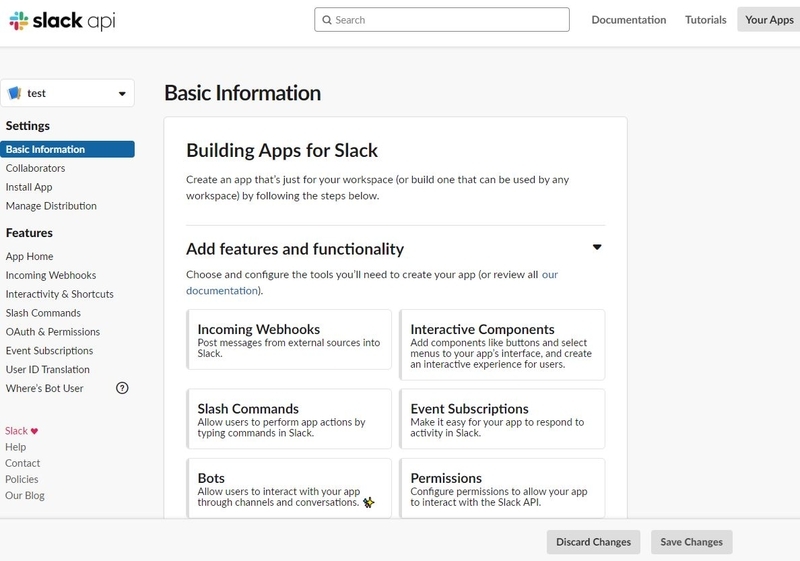Image resolution: width=800 pixels, height=561 pixels.
Task: Open Interactivity & Shortcuts page
Action: click(59, 294)
